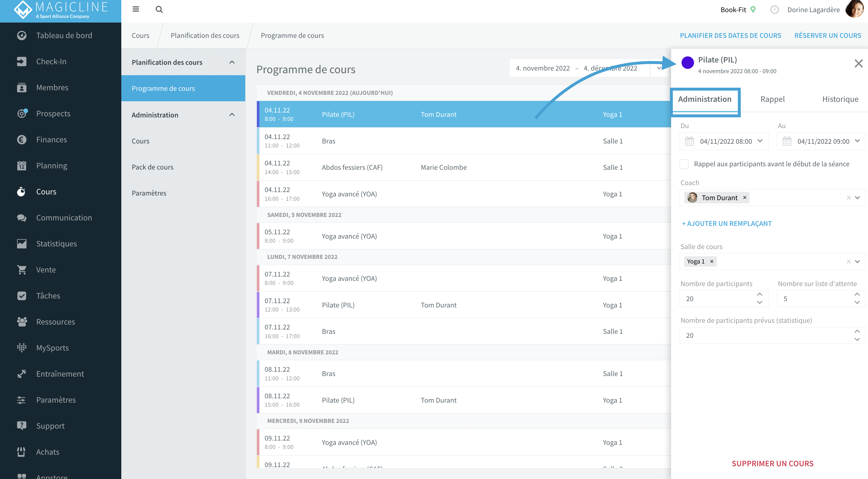
Task: Click the Vente shopping cart icon
Action: tap(21, 270)
